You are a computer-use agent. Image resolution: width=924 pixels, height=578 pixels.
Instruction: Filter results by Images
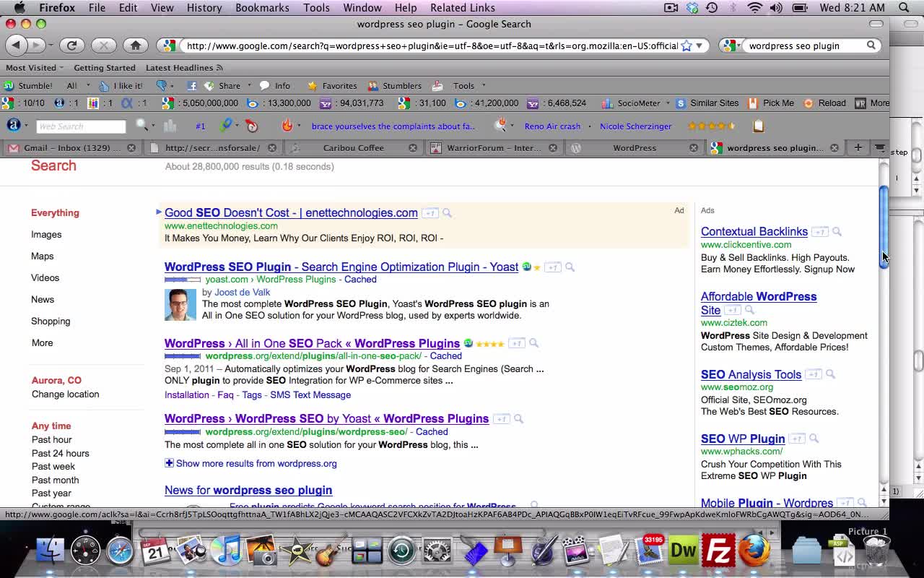click(x=46, y=234)
